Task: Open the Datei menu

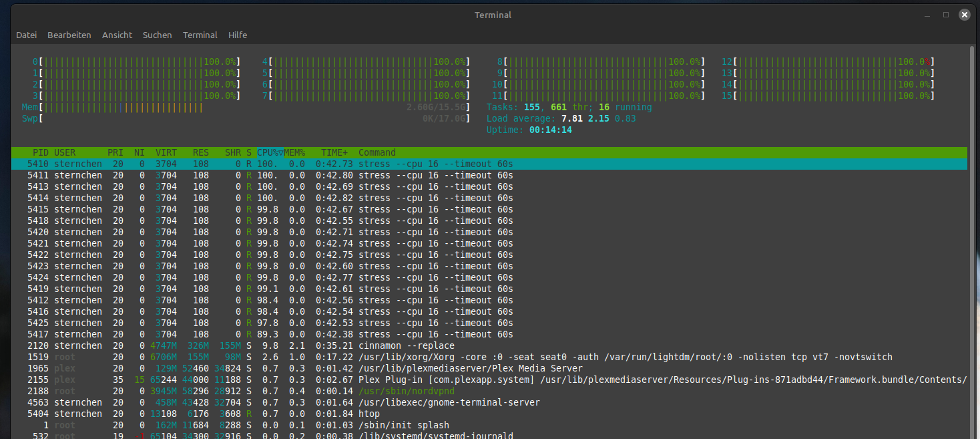Action: pos(27,35)
